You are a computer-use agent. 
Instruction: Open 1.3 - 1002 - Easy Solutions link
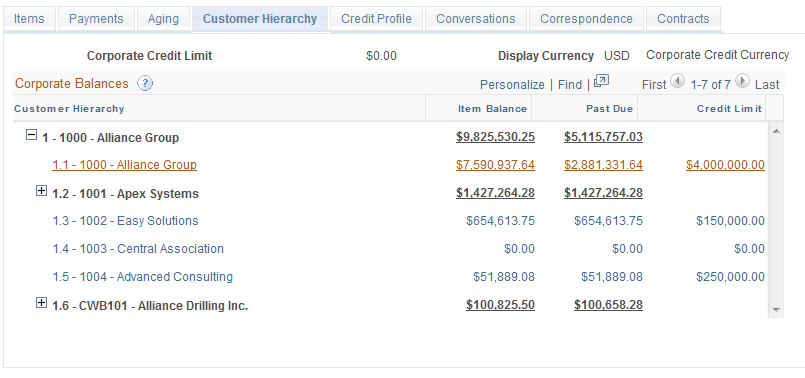(125, 221)
